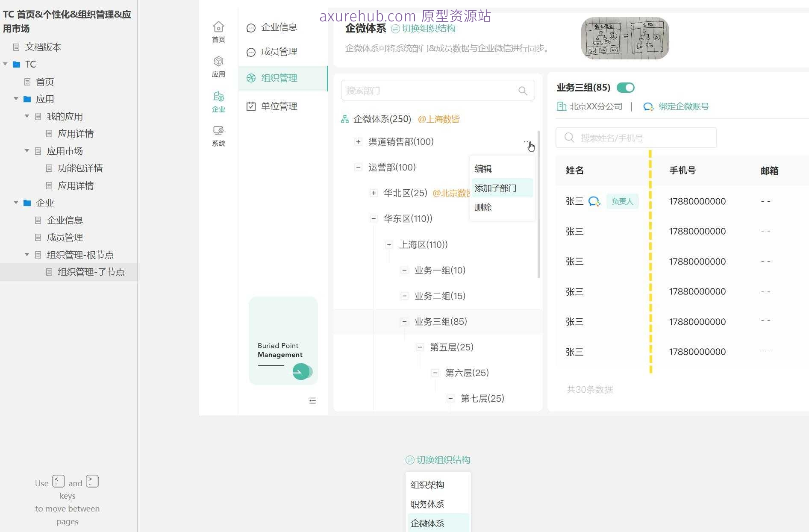Select 添加子部门 from context menu
The width and height of the screenshot is (809, 532).
click(x=495, y=188)
